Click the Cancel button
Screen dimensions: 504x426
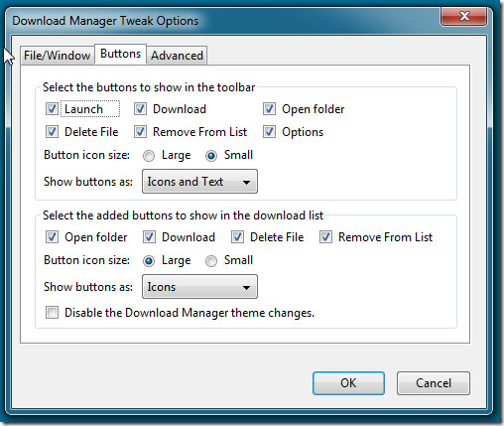click(434, 383)
